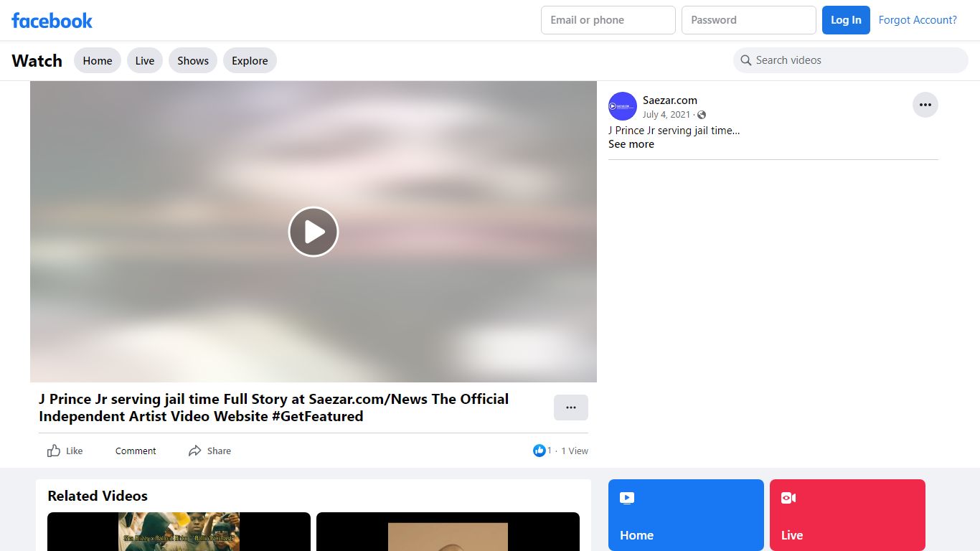
Task: Like the video with the thumbs-up button
Action: (x=65, y=451)
